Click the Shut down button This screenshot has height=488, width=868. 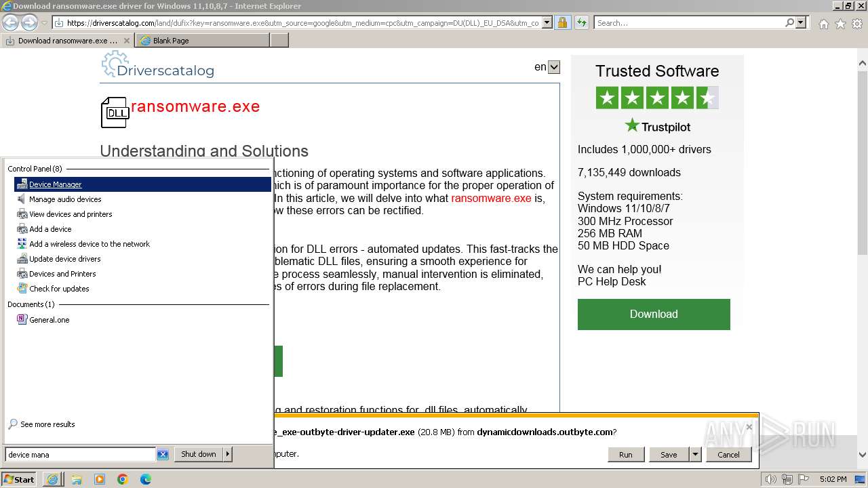click(x=199, y=454)
